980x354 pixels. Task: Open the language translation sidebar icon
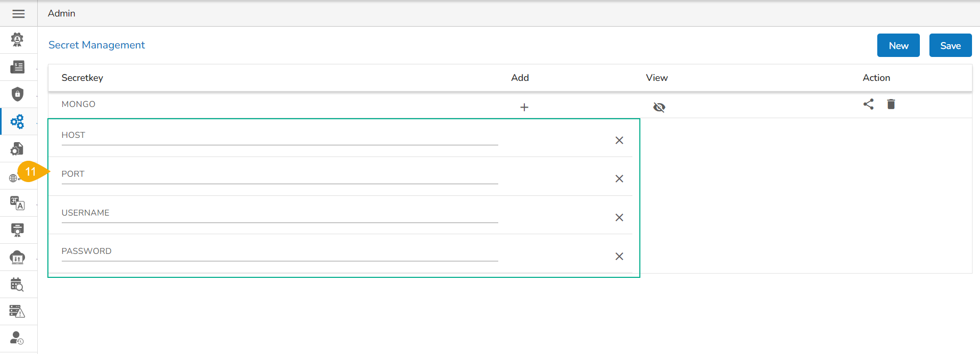(18, 203)
